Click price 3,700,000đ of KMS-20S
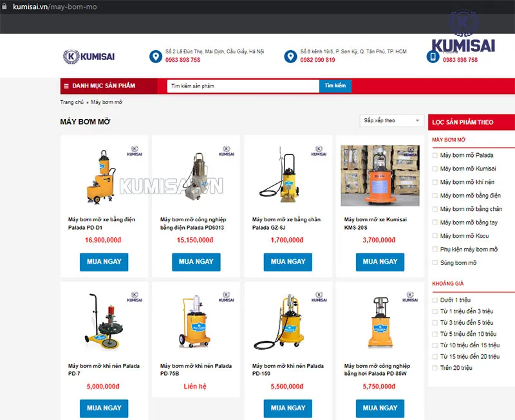This screenshot has height=420, width=515. pos(379,240)
